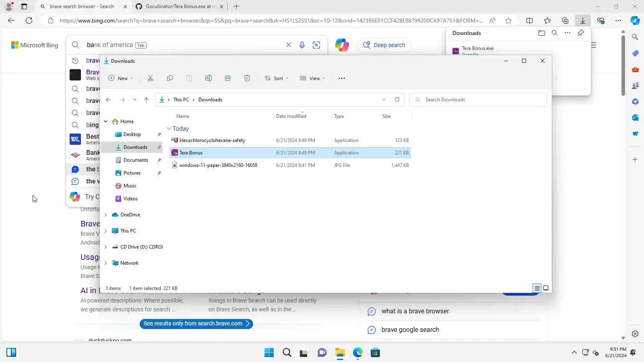Show hidden system tray icons

point(574,353)
